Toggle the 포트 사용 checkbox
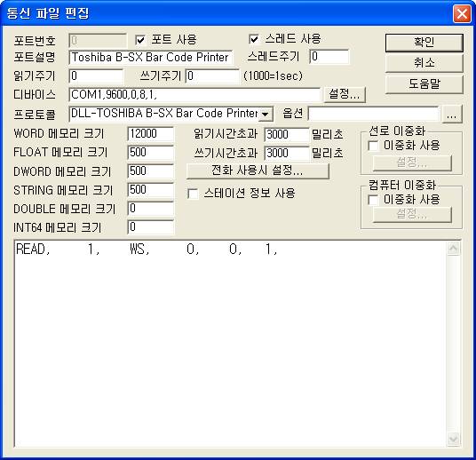Image resolution: width=476 pixels, height=460 pixels. (140, 40)
